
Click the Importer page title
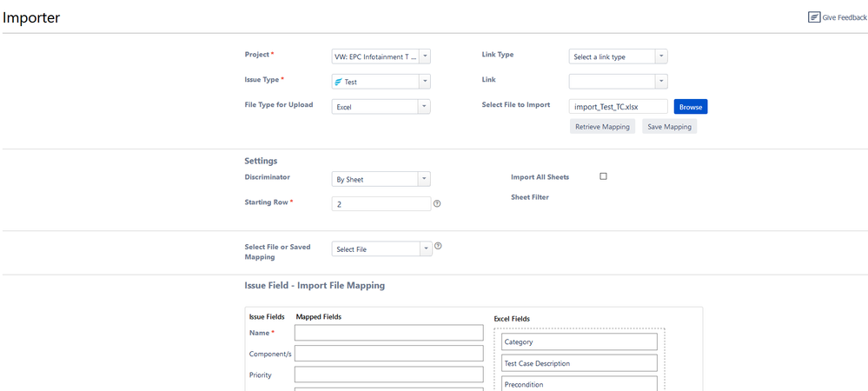(31, 17)
